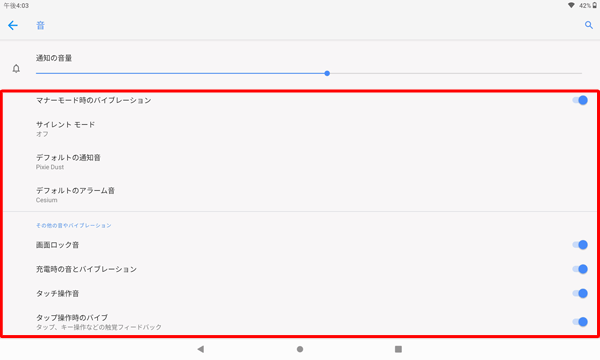Tap the clock in status bar

(x=16, y=5)
